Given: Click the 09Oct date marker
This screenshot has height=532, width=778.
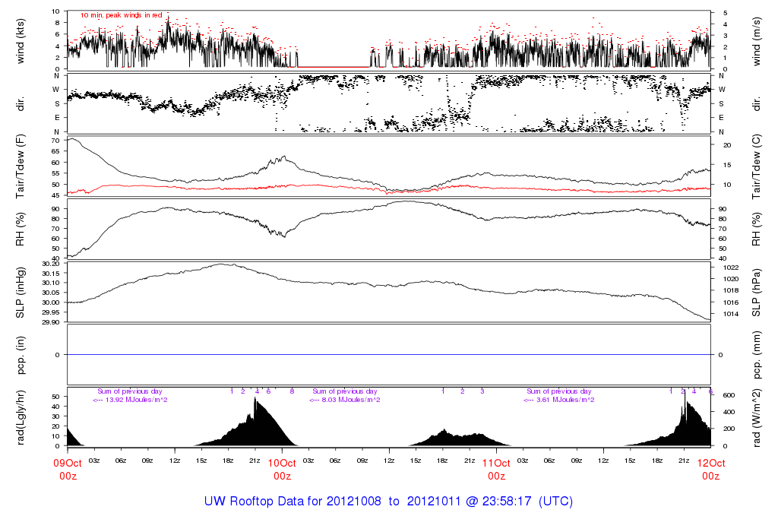Looking at the screenshot, I should [x=67, y=462].
